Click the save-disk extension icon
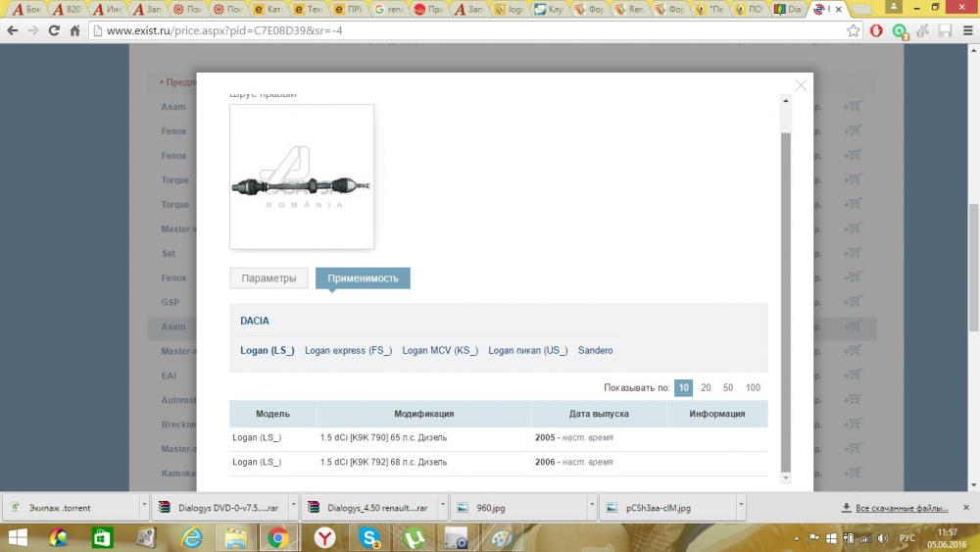 (945, 30)
